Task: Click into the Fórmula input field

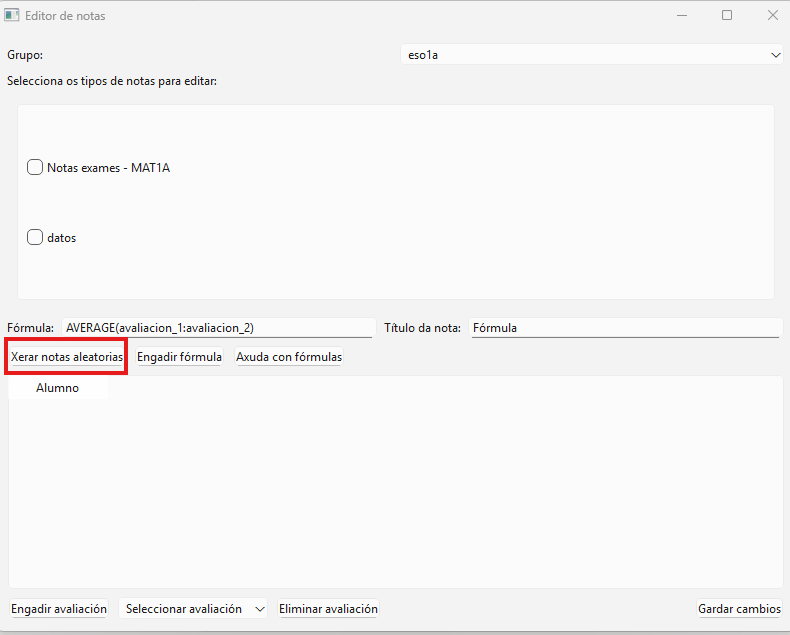Action: tap(217, 328)
